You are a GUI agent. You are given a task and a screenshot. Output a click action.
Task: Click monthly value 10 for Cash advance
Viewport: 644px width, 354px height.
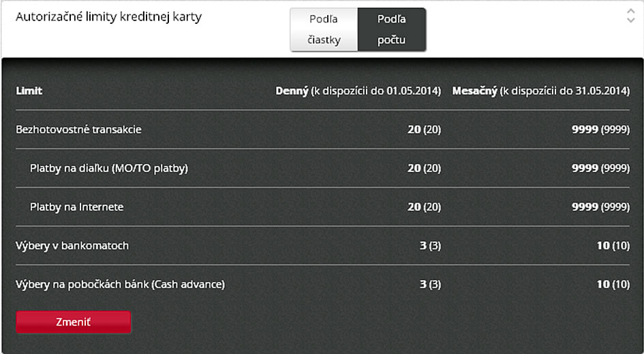click(613, 284)
